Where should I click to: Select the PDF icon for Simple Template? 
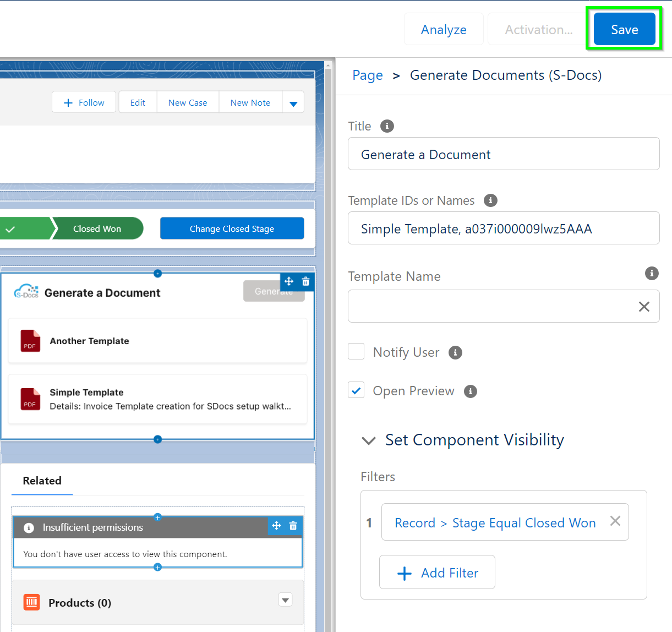[x=30, y=399]
